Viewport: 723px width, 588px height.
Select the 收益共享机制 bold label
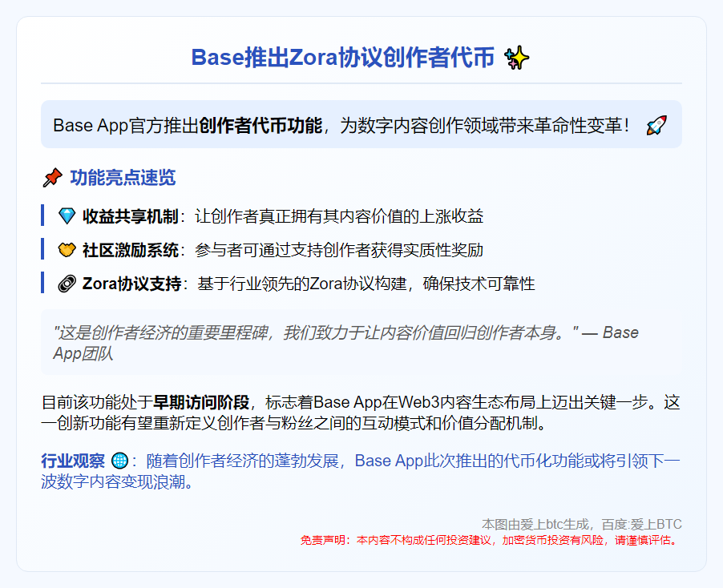pos(131,216)
